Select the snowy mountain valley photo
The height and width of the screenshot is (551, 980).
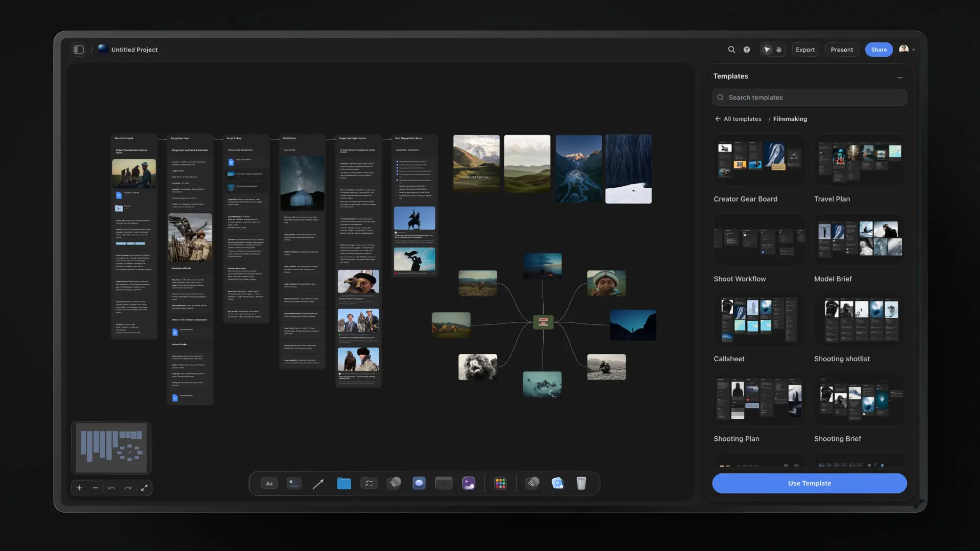click(x=476, y=163)
